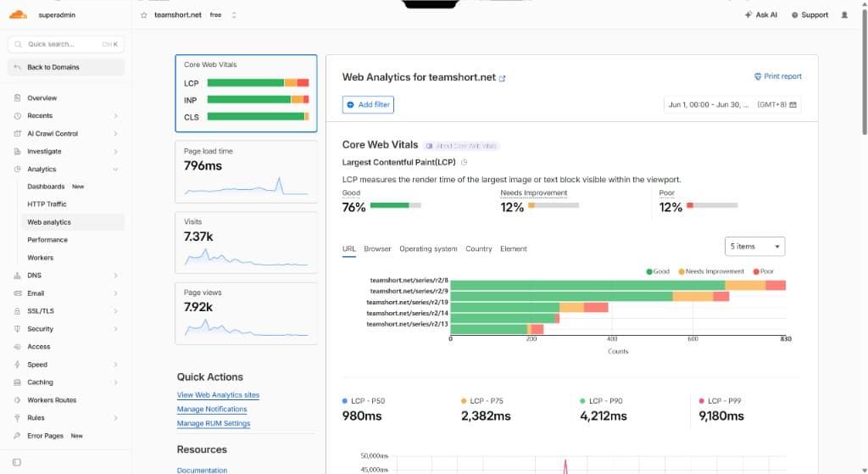Collapse sidebar using bottom panel icon
868x474 pixels.
pyautogui.click(x=17, y=462)
